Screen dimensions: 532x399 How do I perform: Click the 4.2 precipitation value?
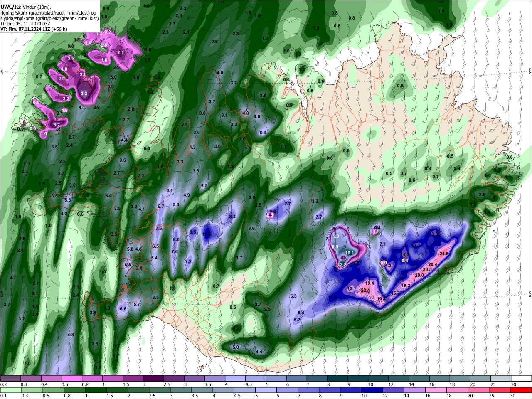pyautogui.click(x=64, y=214)
